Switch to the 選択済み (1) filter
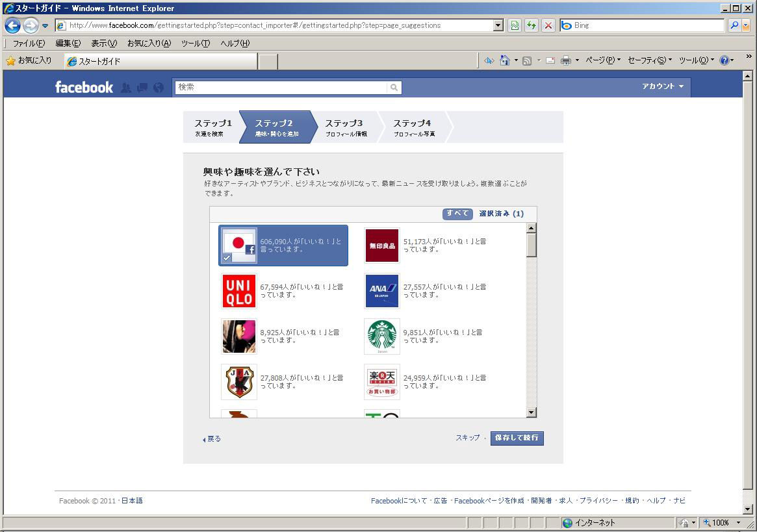 [x=501, y=213]
